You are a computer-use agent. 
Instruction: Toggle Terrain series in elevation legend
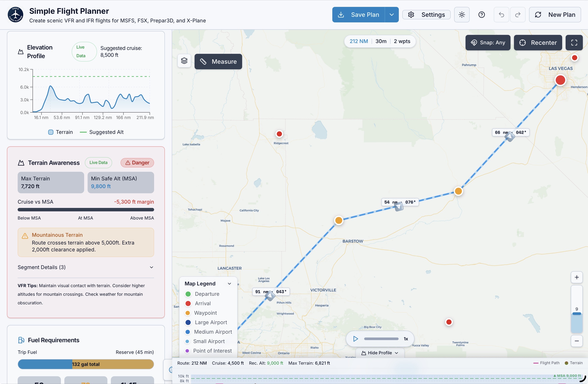pos(60,132)
